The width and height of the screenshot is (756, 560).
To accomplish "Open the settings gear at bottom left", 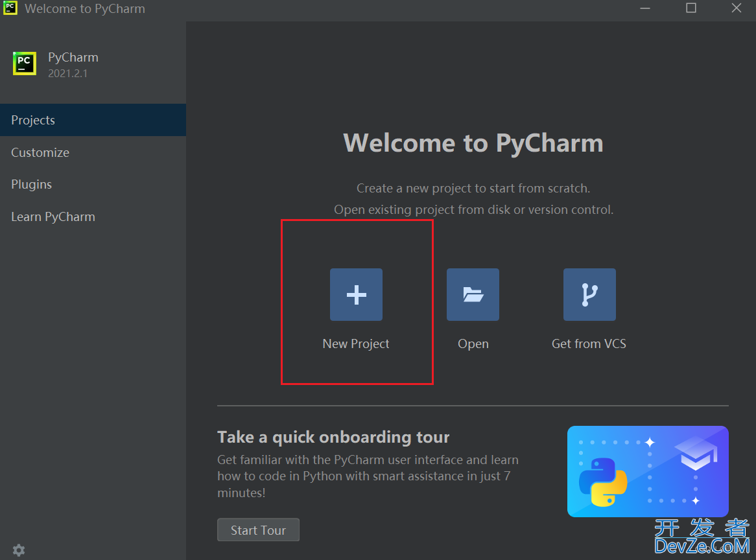I will [x=19, y=550].
